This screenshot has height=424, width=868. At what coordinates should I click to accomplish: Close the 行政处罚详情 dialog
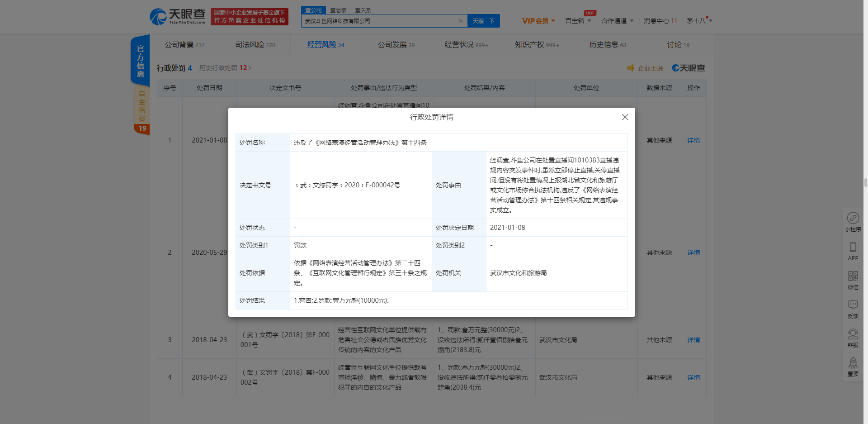click(x=625, y=117)
